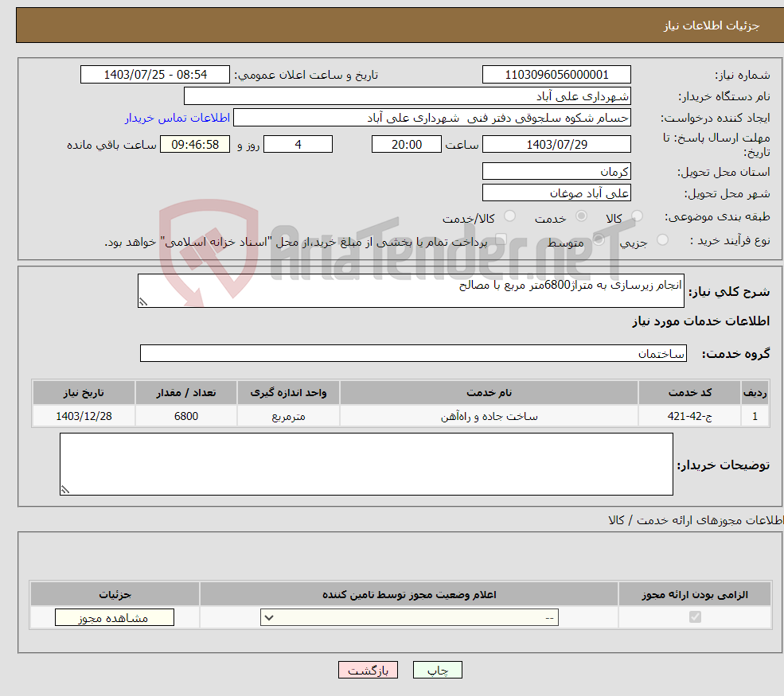Click the جزئیات column header

pos(115,594)
